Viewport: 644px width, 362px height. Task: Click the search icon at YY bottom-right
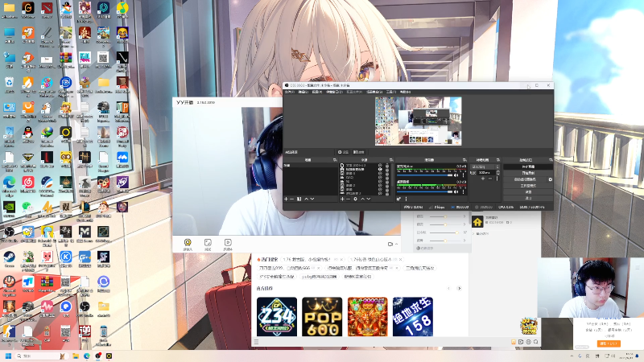point(536,341)
